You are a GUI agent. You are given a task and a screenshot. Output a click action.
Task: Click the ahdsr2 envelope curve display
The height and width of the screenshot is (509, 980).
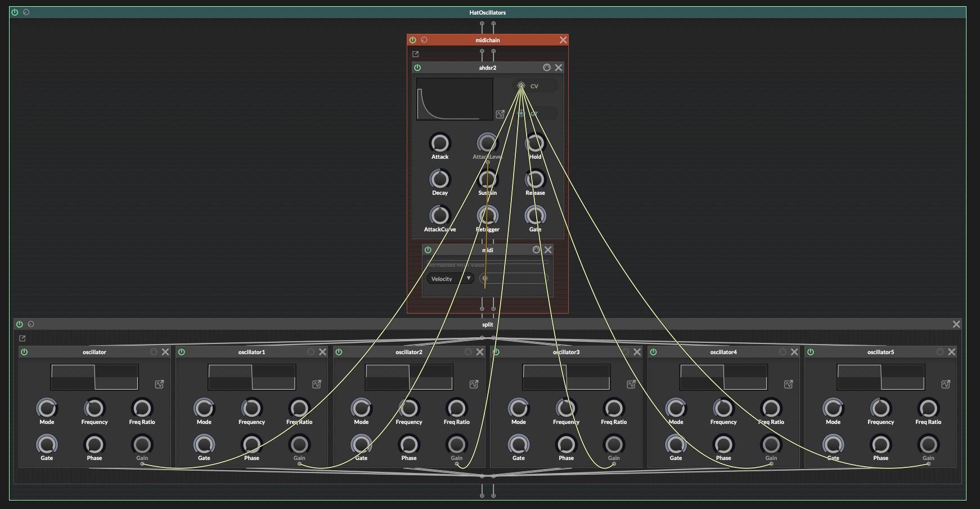(x=455, y=99)
